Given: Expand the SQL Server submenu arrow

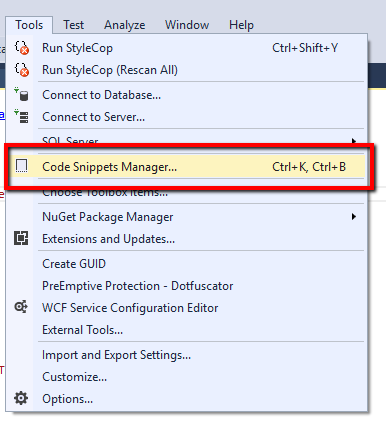Looking at the screenshot, I should (354, 141).
